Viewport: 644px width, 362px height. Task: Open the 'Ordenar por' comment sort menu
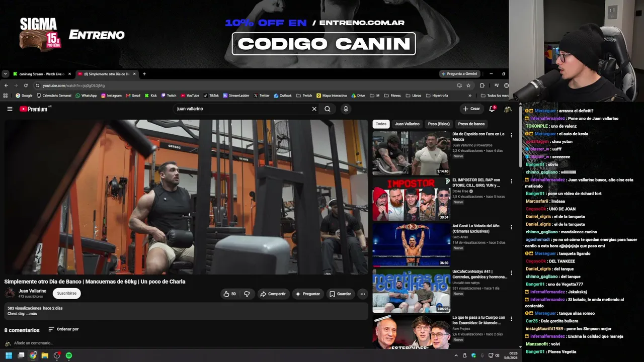63,329
